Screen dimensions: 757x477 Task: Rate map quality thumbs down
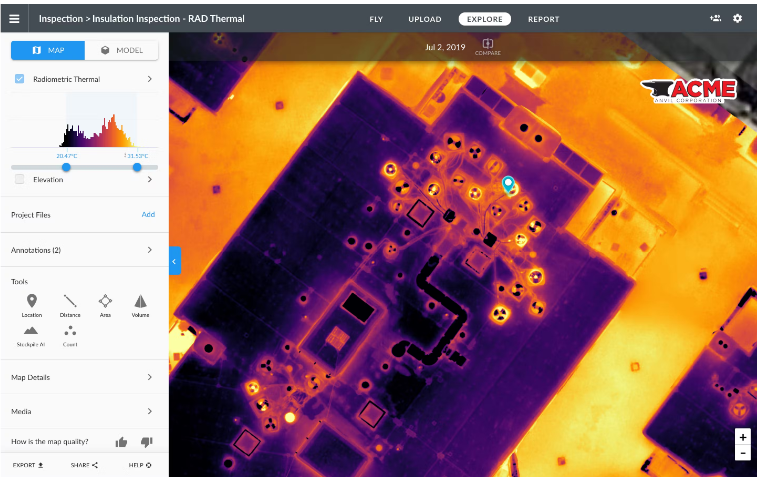(147, 442)
